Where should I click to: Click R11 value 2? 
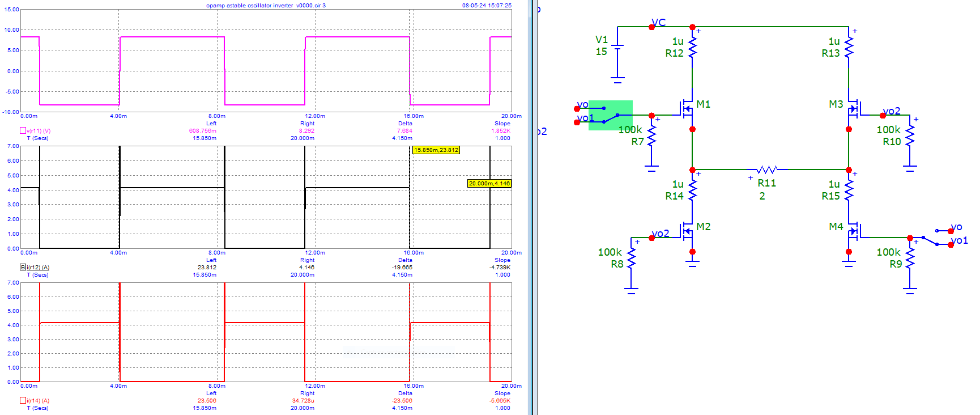762,196
